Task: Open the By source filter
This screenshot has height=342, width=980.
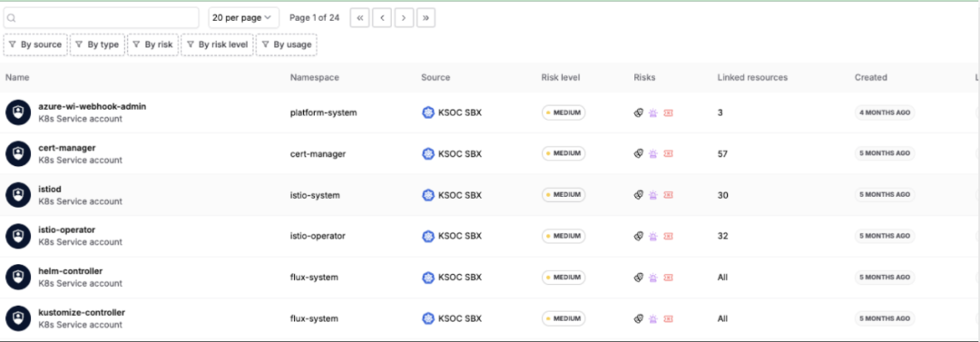Action: tap(35, 45)
